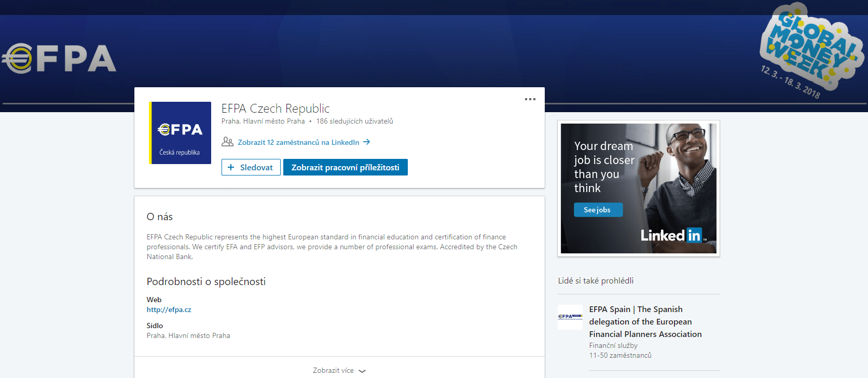Screen dimensions: 868x378
Task: Click the Web label
Action: [154, 300]
